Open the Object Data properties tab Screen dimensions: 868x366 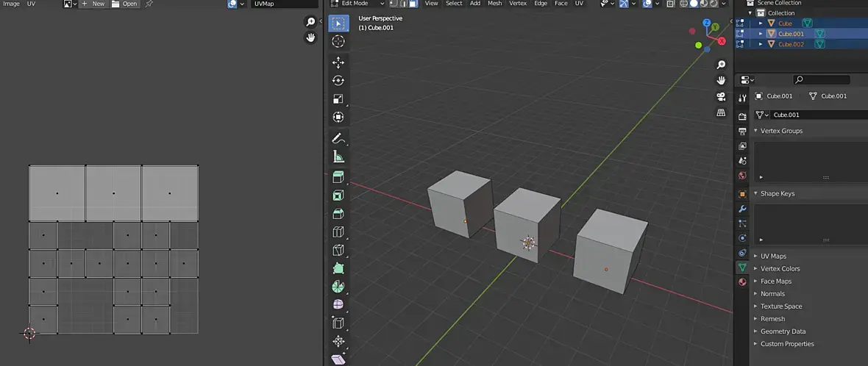[742, 268]
